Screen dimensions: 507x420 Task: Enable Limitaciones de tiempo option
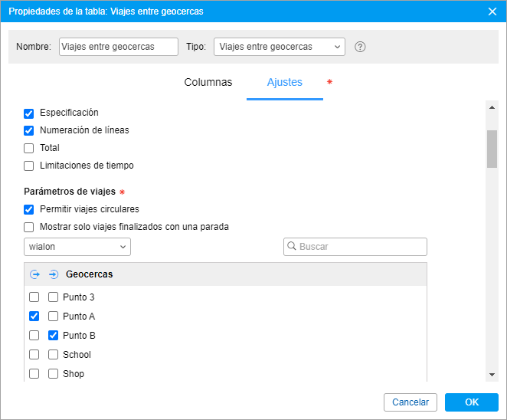click(x=29, y=166)
